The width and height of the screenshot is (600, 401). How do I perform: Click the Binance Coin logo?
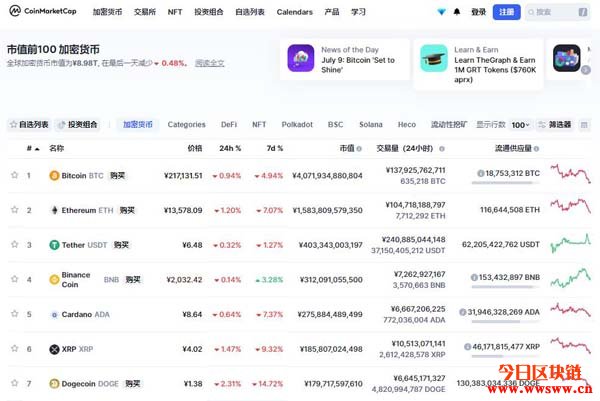tap(54, 280)
